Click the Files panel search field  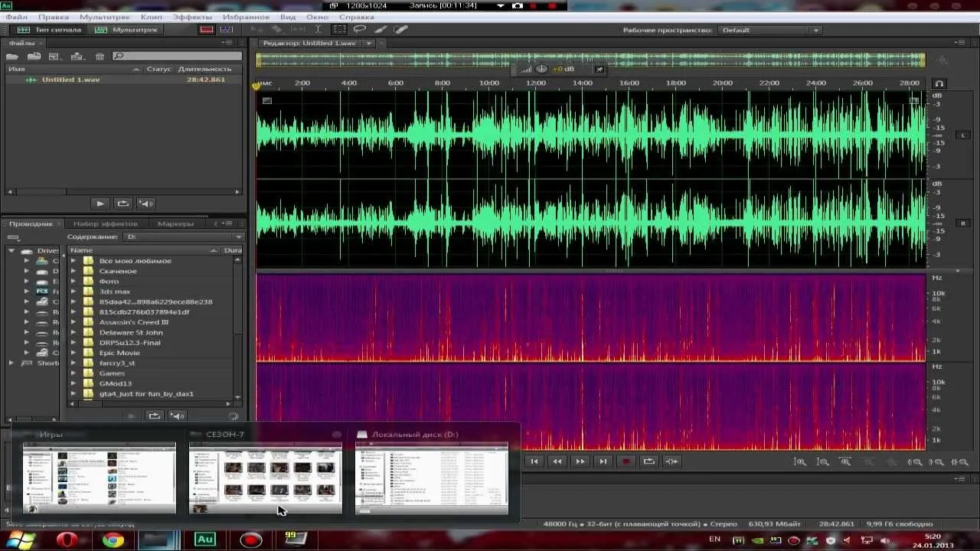click(178, 57)
